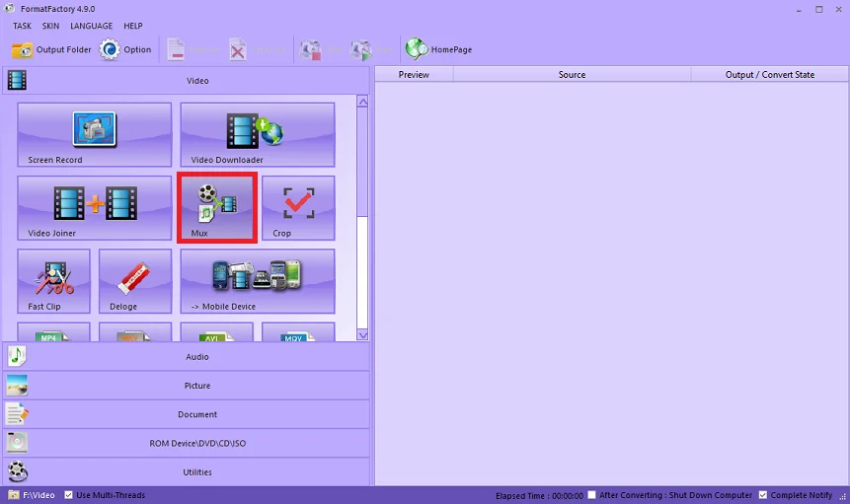Click the Document category page icon
This screenshot has height=504, width=850.
(x=17, y=414)
